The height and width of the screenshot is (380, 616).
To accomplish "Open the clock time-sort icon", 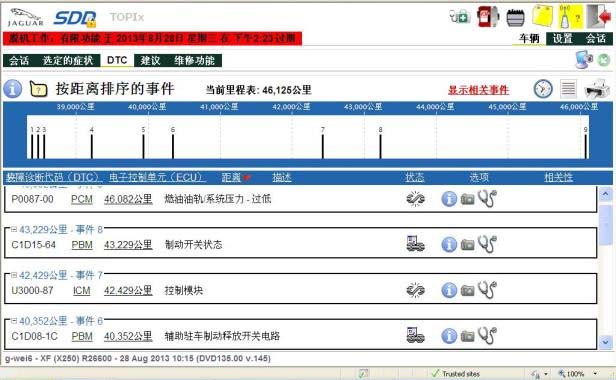I will click(543, 89).
